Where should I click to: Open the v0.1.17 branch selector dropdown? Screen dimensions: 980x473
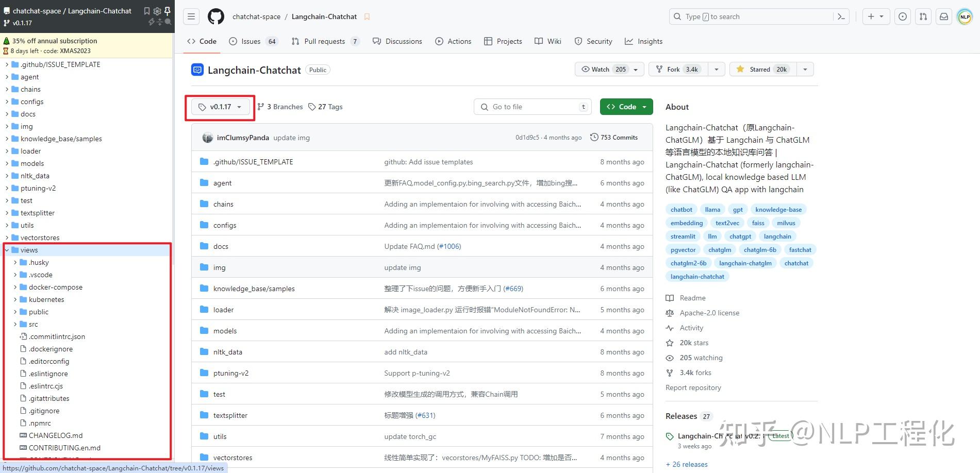[x=220, y=107]
